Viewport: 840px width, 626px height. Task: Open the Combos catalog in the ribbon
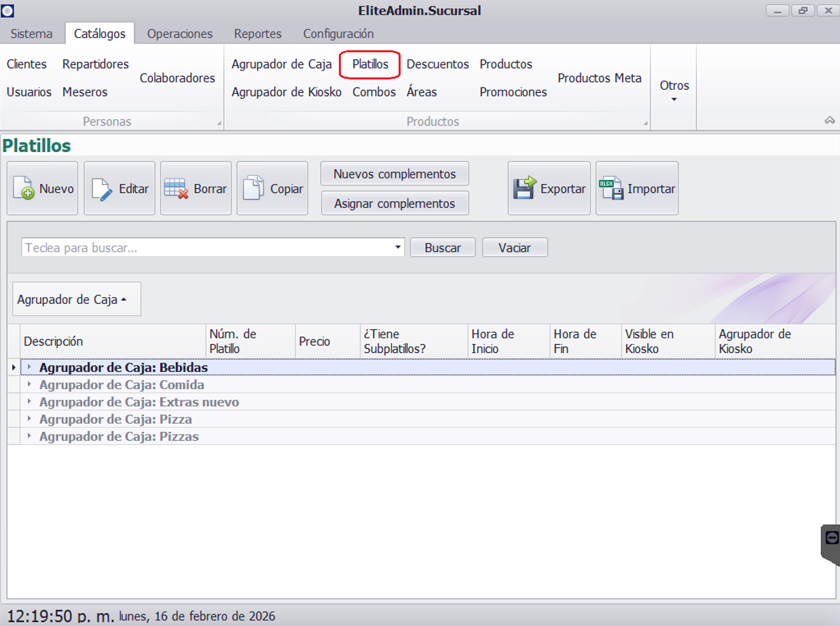point(373,92)
